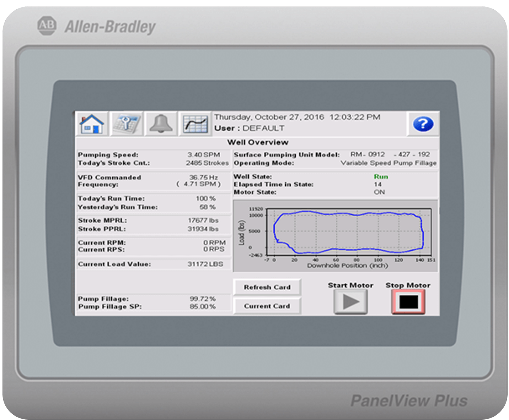Click the Well Overview title

click(258, 142)
